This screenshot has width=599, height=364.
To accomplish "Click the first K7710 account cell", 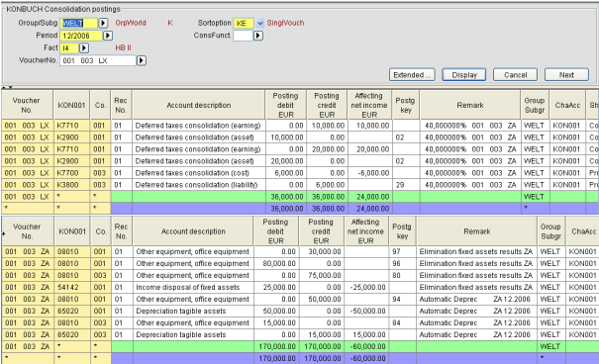I will 71,126.
